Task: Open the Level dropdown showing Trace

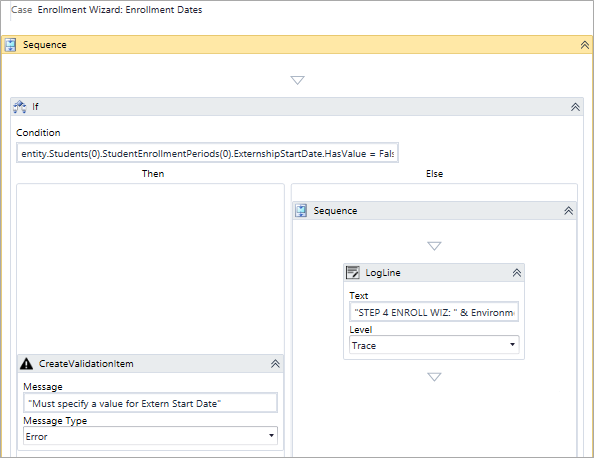Action: 434,345
